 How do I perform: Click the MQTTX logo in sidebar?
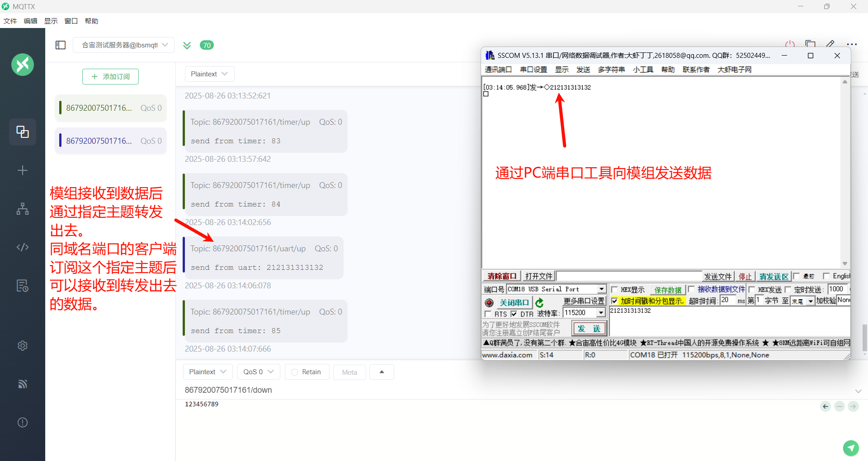(x=23, y=65)
